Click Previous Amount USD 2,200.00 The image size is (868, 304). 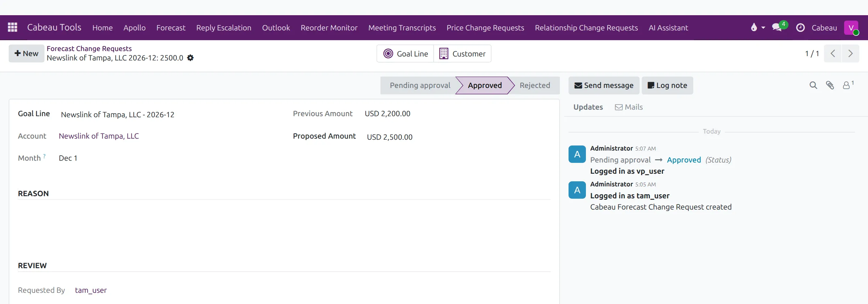[x=387, y=114]
